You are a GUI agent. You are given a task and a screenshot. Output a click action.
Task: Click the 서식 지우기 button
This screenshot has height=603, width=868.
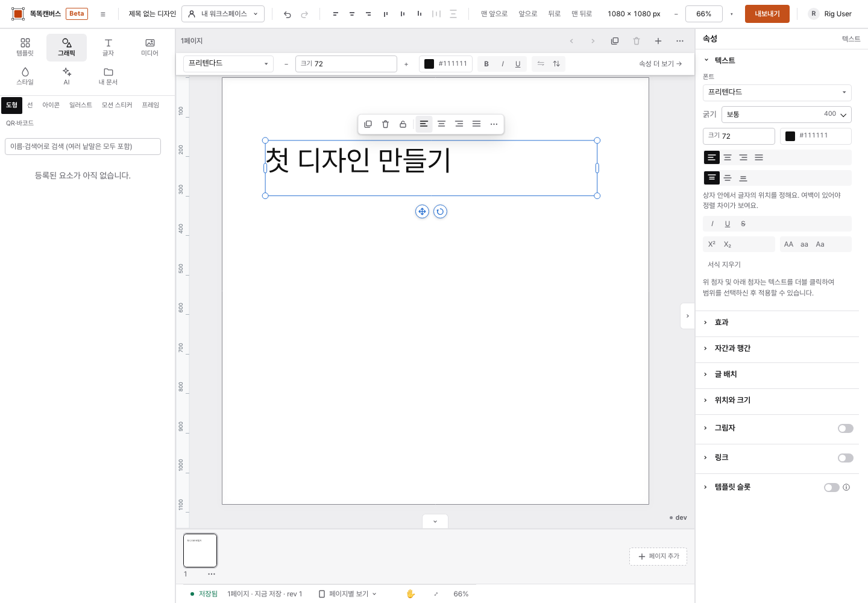coord(725,265)
